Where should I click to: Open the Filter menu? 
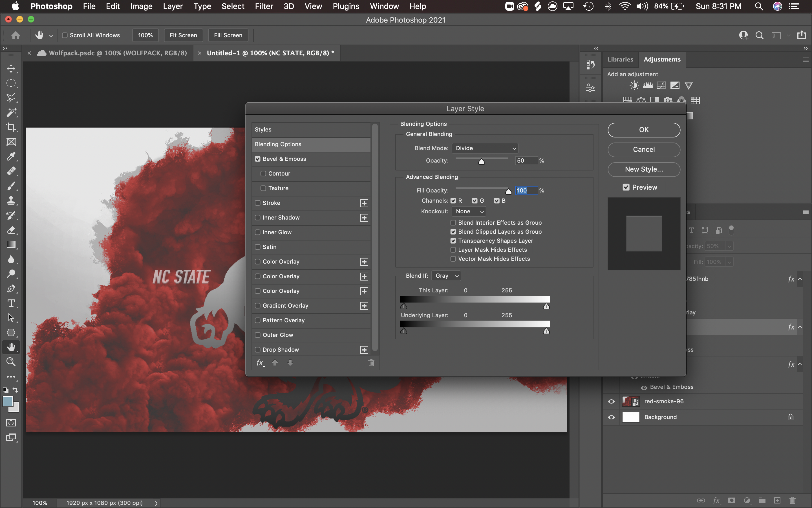pyautogui.click(x=264, y=6)
